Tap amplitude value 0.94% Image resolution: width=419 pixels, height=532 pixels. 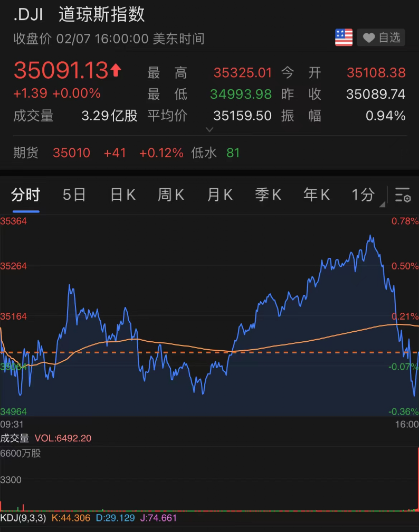pos(385,116)
